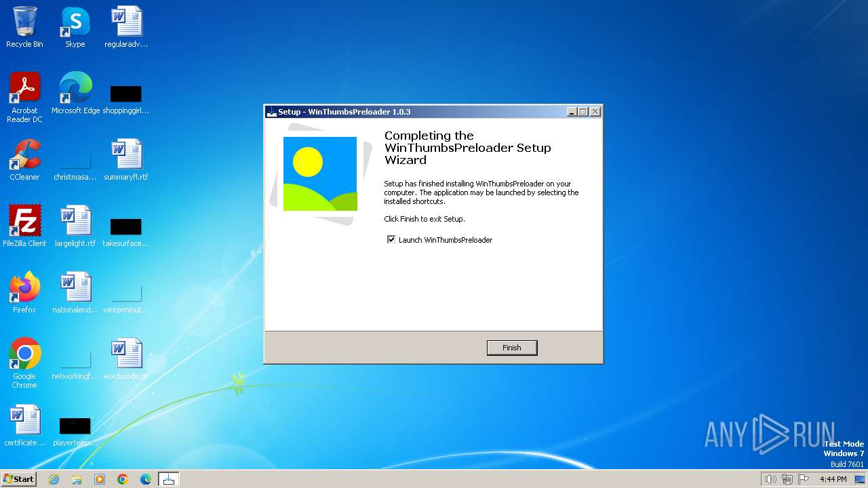The width and height of the screenshot is (868, 488).
Task: Select the christmasa file icon
Action: [75, 165]
